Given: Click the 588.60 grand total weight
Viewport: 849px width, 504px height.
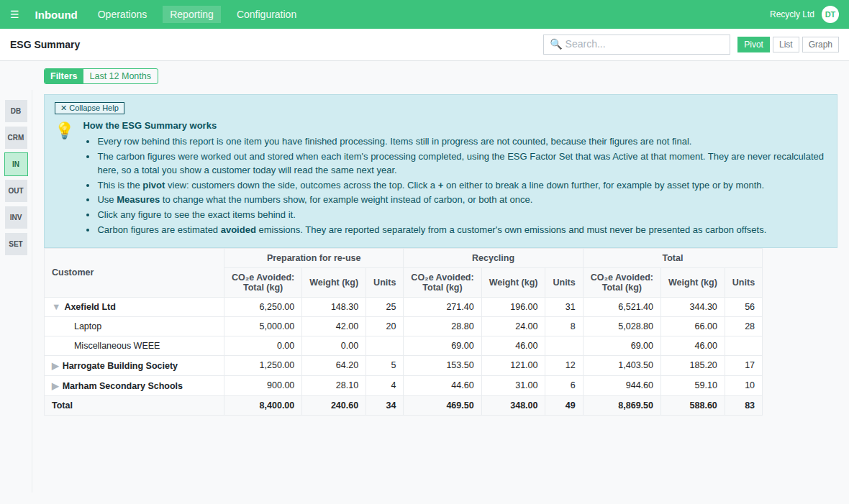Looking at the screenshot, I should 704,406.
